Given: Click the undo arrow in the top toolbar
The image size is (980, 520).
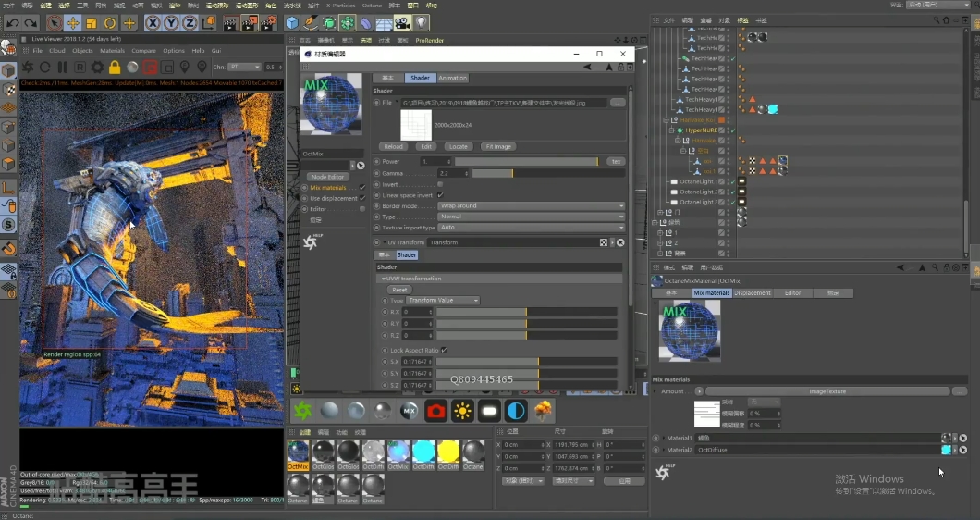Looking at the screenshot, I should pos(13,23).
